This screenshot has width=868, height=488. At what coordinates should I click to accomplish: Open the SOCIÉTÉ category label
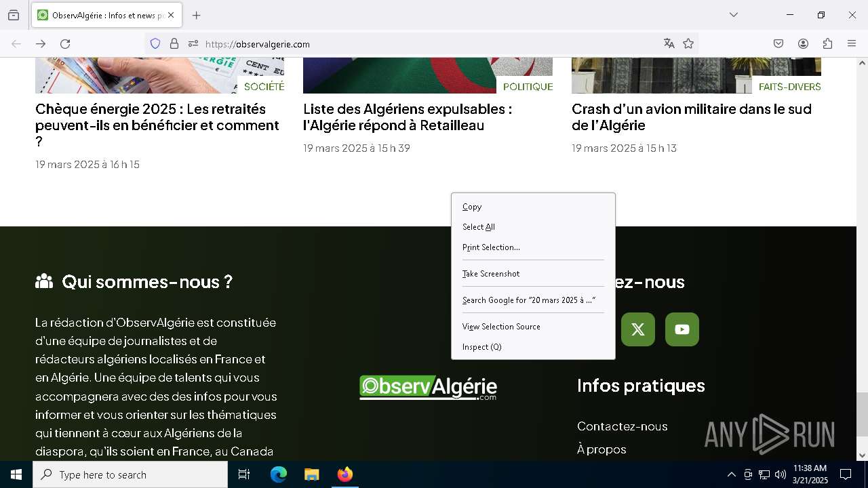pos(264,87)
